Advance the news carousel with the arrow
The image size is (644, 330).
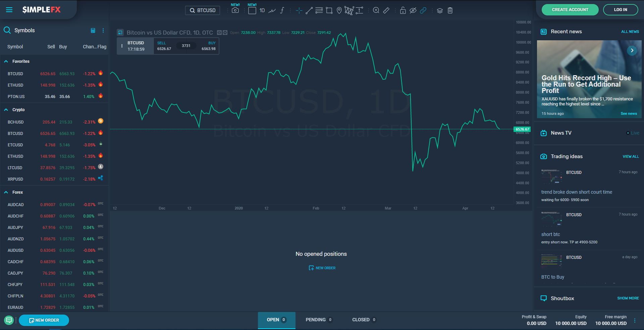click(632, 50)
